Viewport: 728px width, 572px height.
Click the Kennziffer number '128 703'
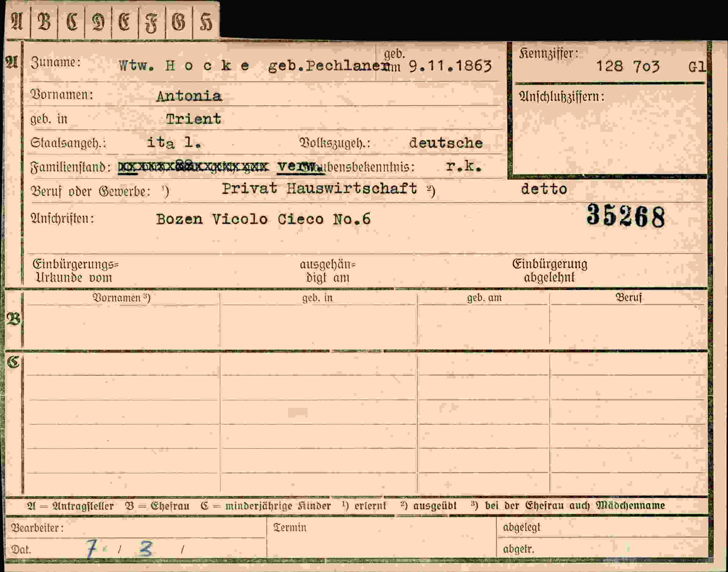(628, 66)
